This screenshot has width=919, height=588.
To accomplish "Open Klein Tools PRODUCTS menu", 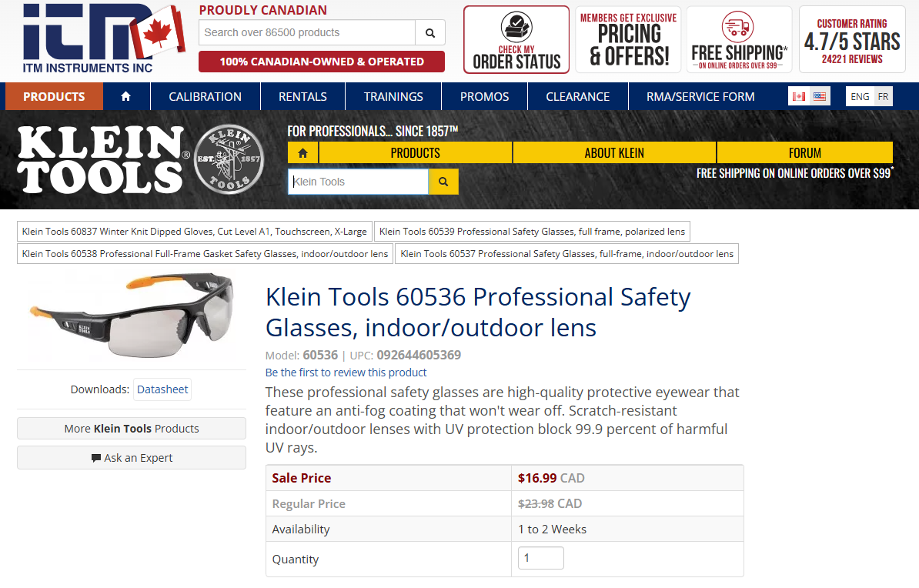I will [414, 152].
